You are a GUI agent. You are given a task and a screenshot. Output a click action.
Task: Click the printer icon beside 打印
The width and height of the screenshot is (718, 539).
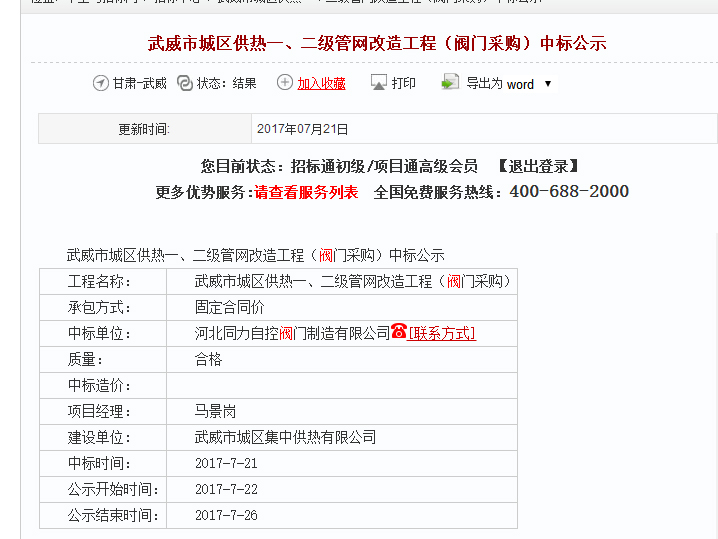click(x=378, y=83)
